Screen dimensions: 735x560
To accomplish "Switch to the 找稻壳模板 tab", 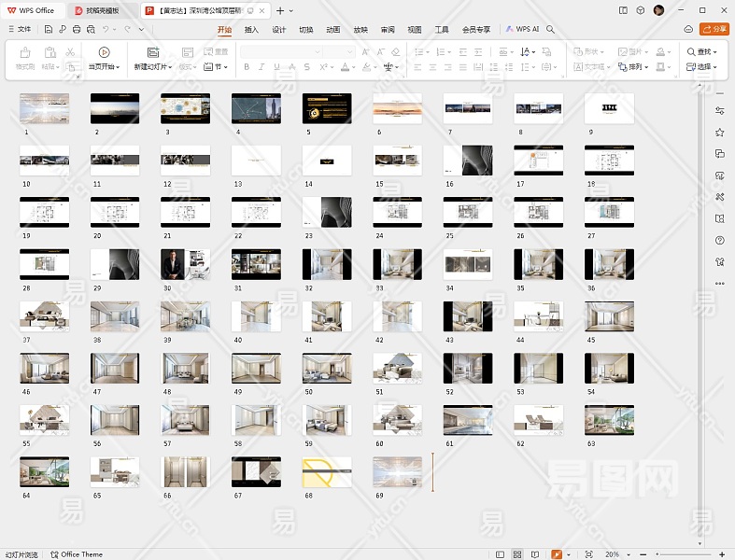I will pos(102,10).
